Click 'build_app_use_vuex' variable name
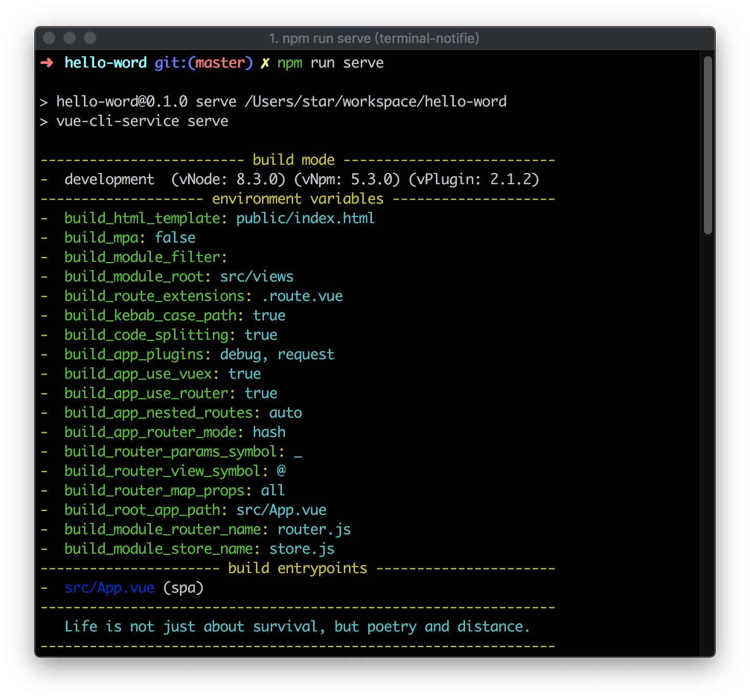The height and width of the screenshot is (700, 750). (x=138, y=374)
